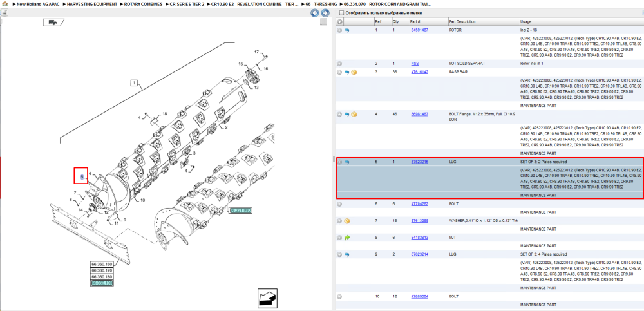The height and width of the screenshot is (311, 644).
Task: Click the grey circle icon in the highlighted LUG row 5
Action: point(339,162)
